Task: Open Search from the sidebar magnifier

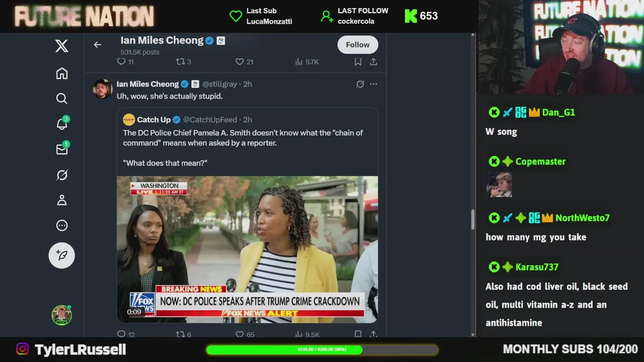Action: coord(61,99)
